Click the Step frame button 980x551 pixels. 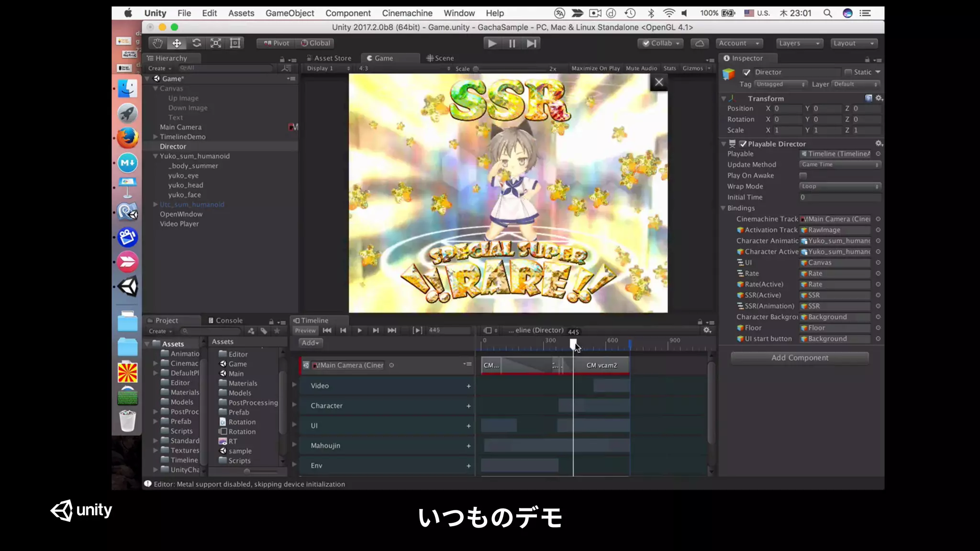pos(532,44)
